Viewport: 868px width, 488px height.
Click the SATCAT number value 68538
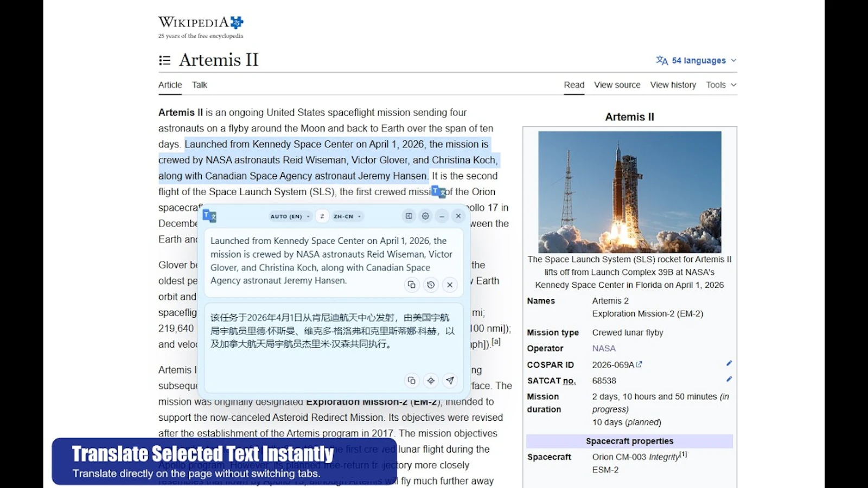[x=604, y=381]
